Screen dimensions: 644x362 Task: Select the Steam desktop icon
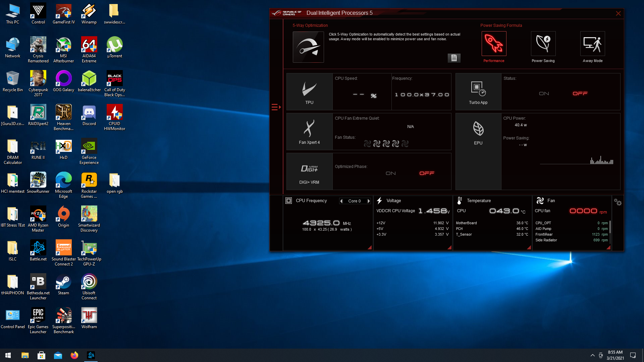(x=63, y=284)
